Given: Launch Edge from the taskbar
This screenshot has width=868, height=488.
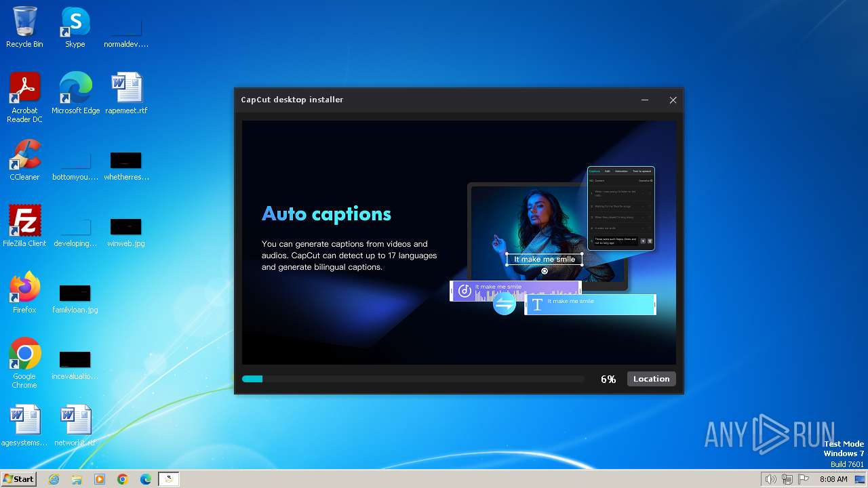Looking at the screenshot, I should [146, 479].
